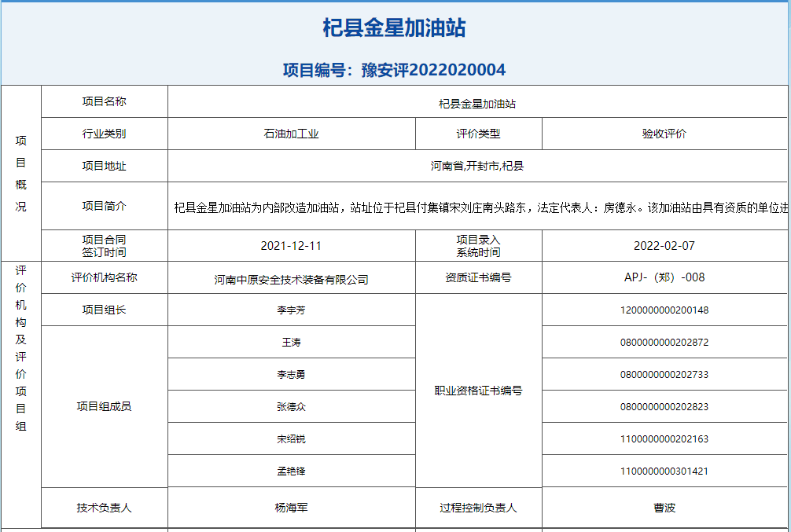791x532 pixels.
Task: Click the 项目名称 label cell
Action: 105,101
